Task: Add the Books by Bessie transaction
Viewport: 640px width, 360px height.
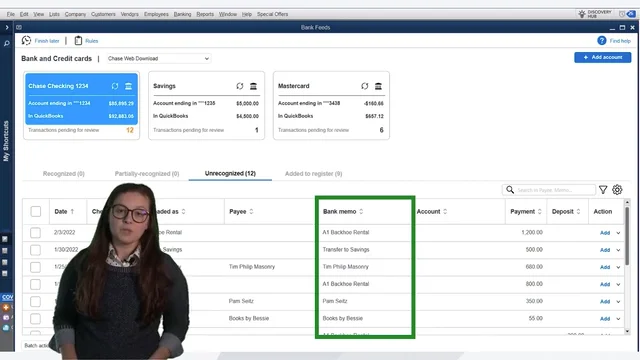Action: point(605,318)
